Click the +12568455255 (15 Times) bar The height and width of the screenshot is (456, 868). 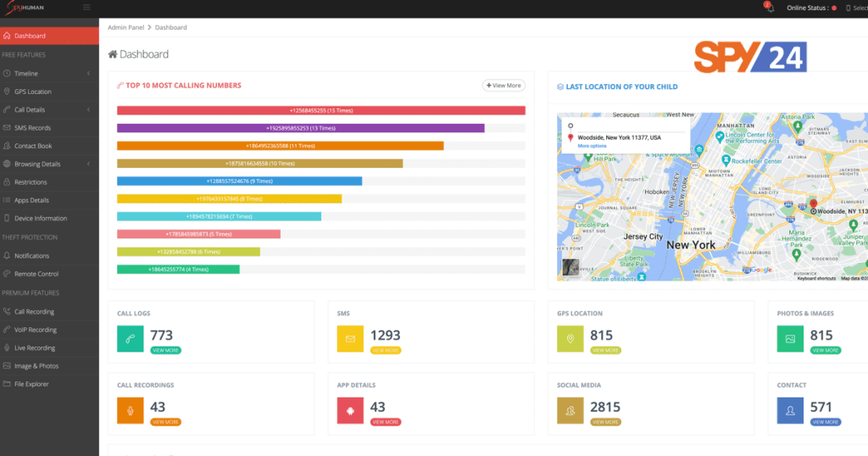click(321, 111)
